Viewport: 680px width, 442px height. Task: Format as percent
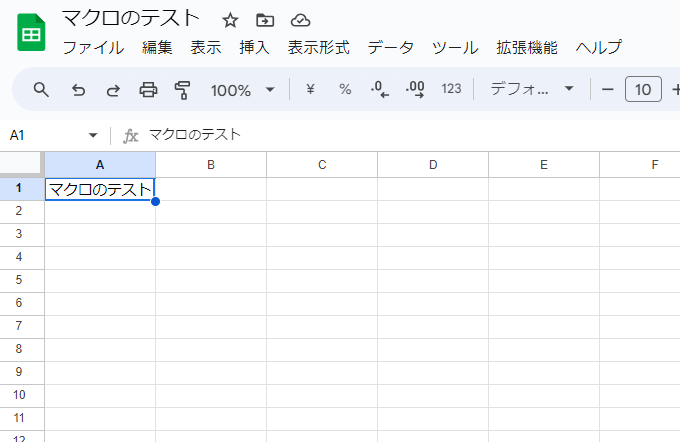(x=345, y=89)
